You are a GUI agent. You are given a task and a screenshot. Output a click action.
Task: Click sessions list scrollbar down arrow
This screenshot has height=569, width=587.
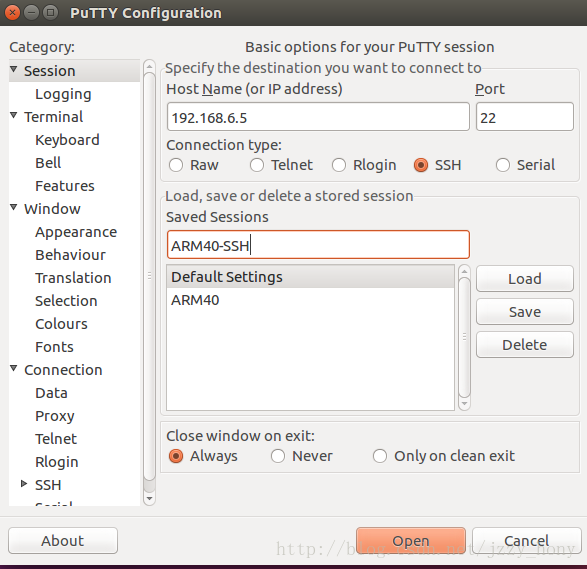(464, 404)
